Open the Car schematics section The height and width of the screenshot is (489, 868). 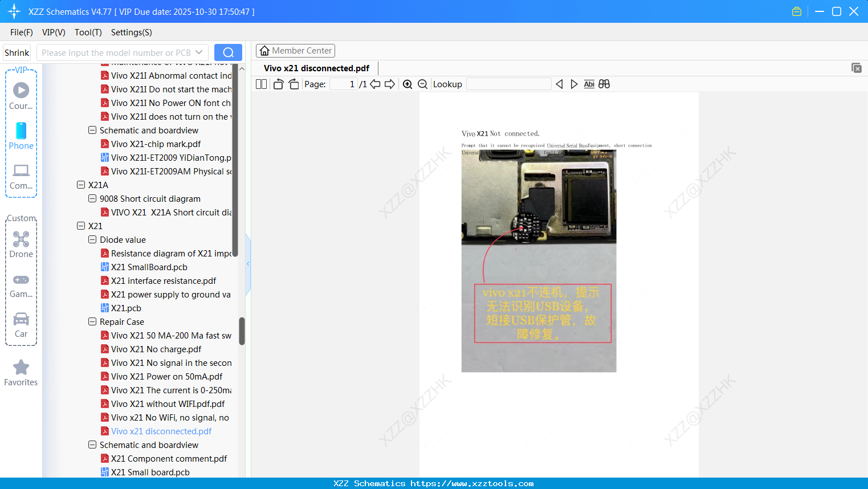(x=21, y=324)
